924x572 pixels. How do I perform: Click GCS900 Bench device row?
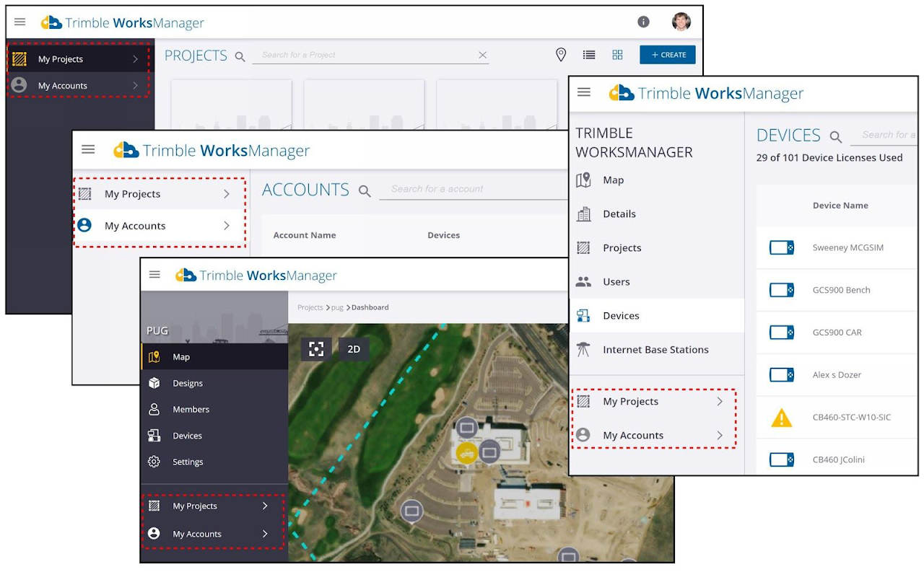pyautogui.click(x=837, y=291)
